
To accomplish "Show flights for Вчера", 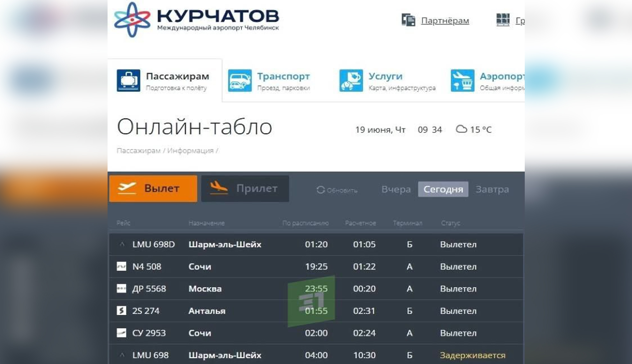I will (x=396, y=189).
